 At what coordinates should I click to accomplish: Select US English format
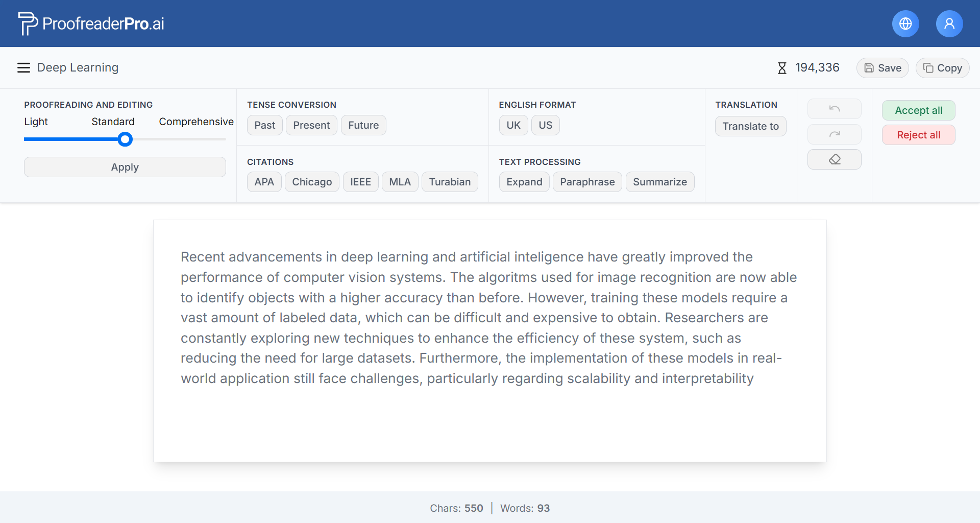[x=545, y=125]
